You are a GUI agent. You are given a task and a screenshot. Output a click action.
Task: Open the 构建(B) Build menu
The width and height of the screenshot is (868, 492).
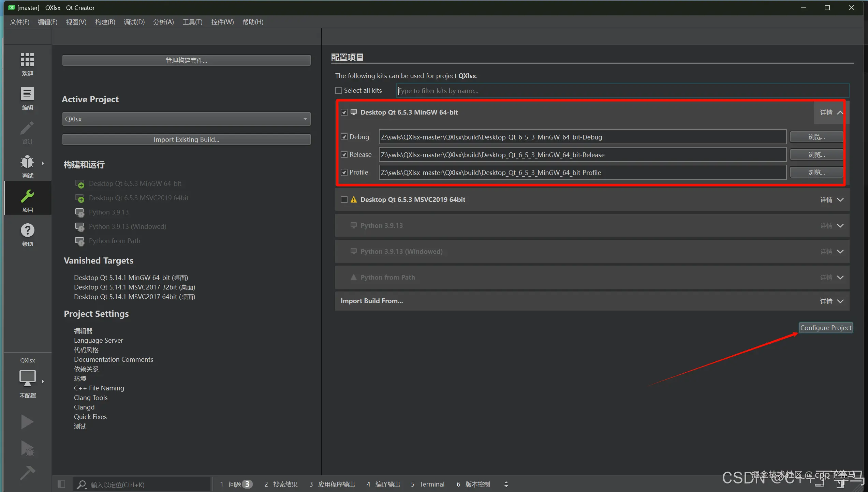coord(105,22)
